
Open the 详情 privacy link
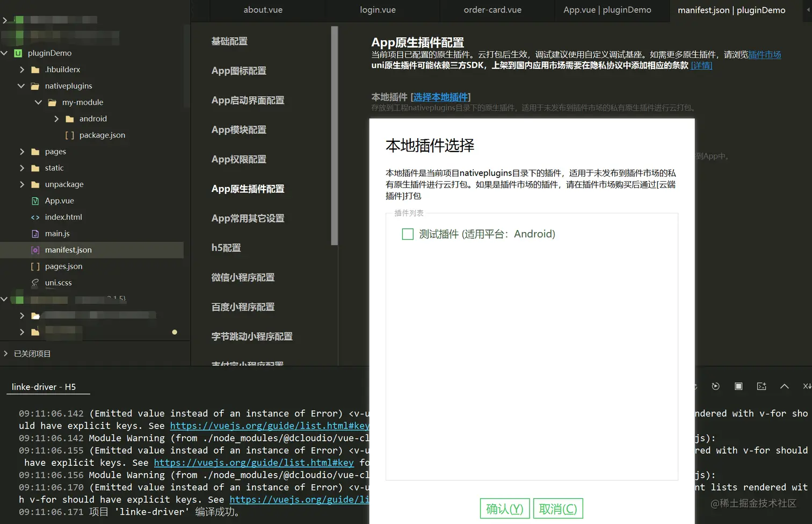point(701,66)
